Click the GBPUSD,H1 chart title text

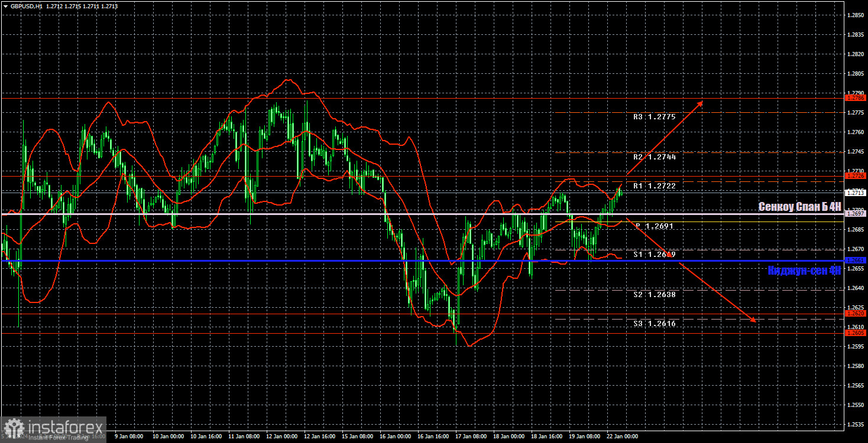pos(27,6)
